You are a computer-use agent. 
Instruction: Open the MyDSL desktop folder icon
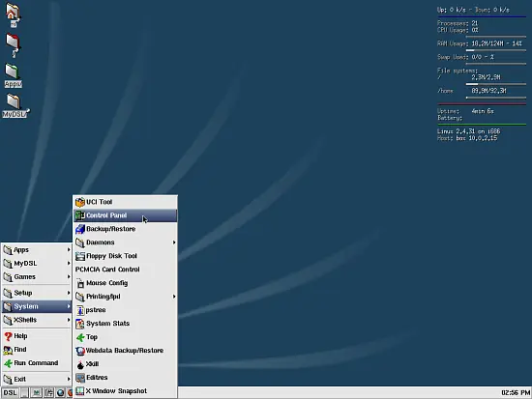15,105
